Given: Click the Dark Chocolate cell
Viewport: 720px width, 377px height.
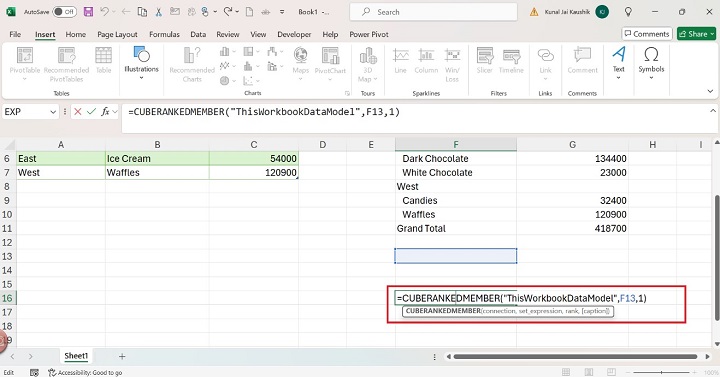Looking at the screenshot, I should (456, 158).
